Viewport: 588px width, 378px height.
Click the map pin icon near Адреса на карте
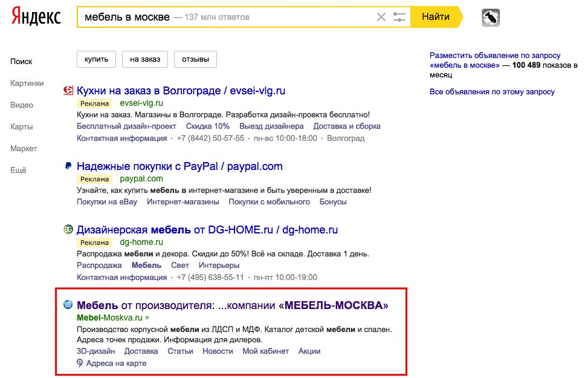pyautogui.click(x=80, y=363)
